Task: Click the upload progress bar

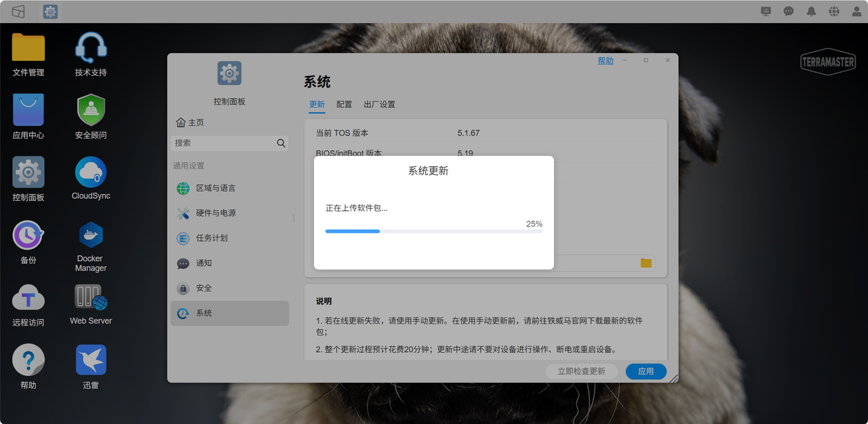Action: (434, 231)
